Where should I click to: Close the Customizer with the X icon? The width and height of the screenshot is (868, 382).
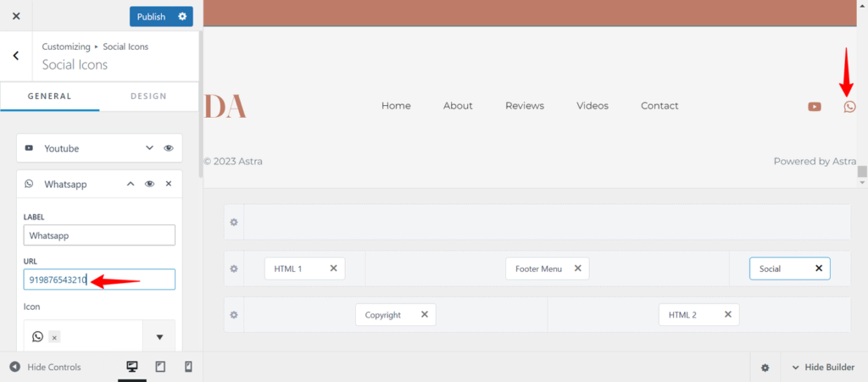(x=16, y=16)
